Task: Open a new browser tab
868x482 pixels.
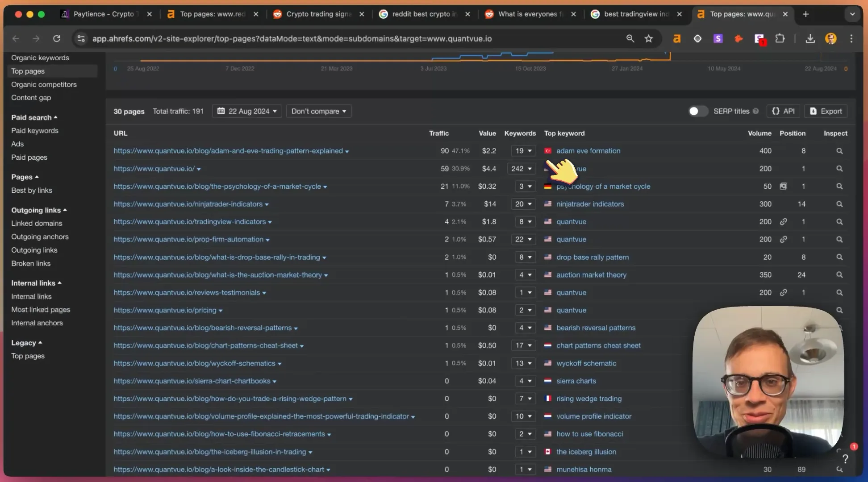Action: pos(805,14)
